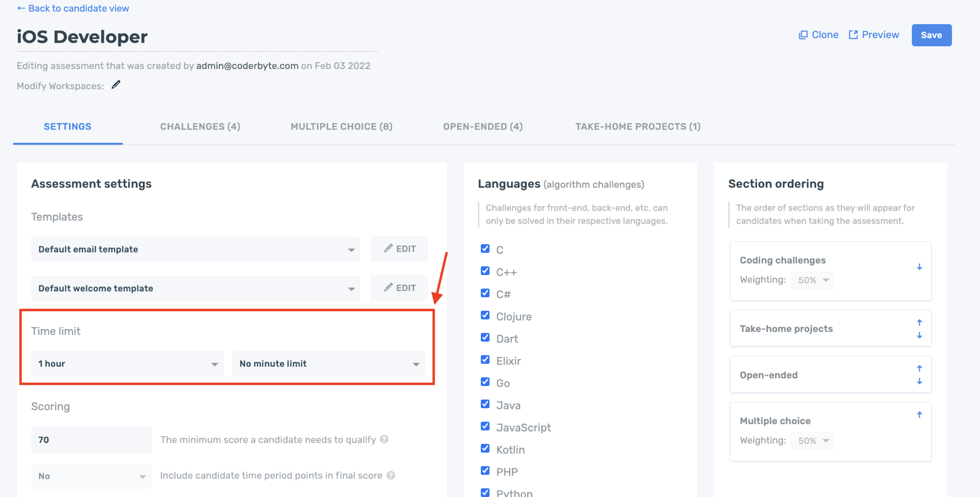Viewport: 980px width, 497px height.
Task: Click help icon beside time period points
Action: click(391, 475)
